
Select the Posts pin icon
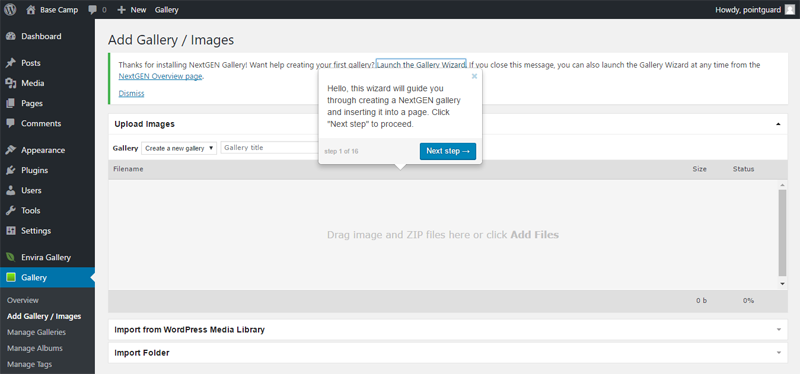tap(10, 63)
